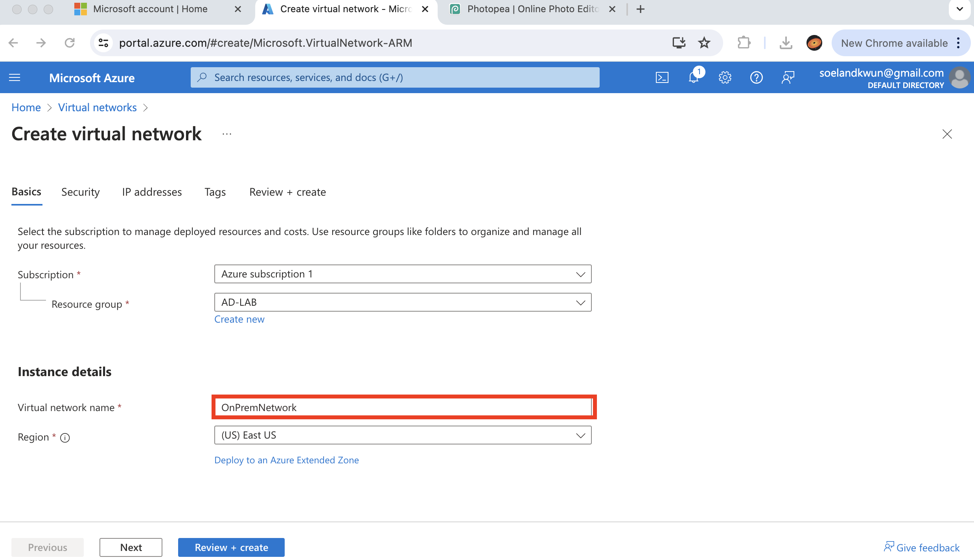
Task: Click the Create new link
Action: (239, 319)
